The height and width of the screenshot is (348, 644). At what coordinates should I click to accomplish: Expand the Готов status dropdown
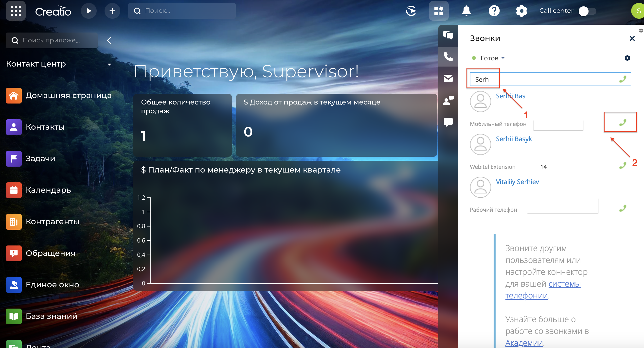tap(492, 58)
